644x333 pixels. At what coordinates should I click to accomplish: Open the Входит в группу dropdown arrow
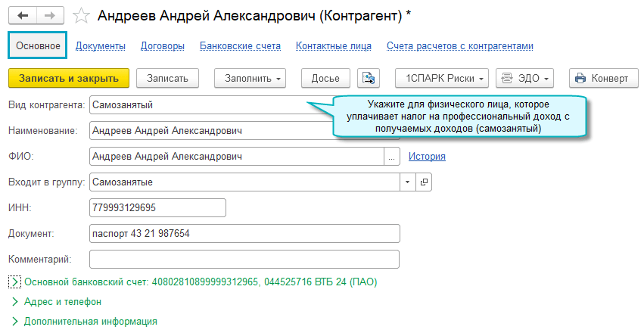click(408, 182)
